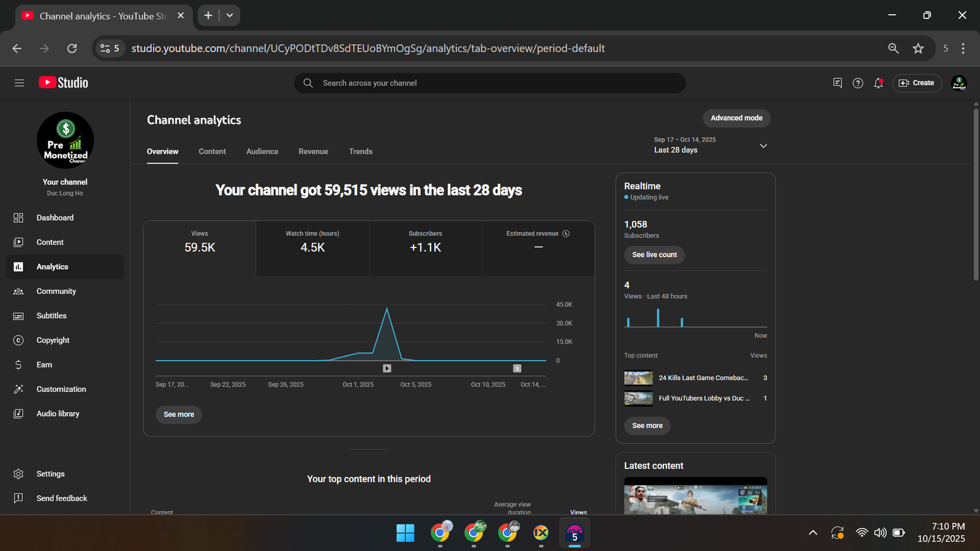Click the Advanced mode button
980x551 pixels.
pyautogui.click(x=736, y=118)
